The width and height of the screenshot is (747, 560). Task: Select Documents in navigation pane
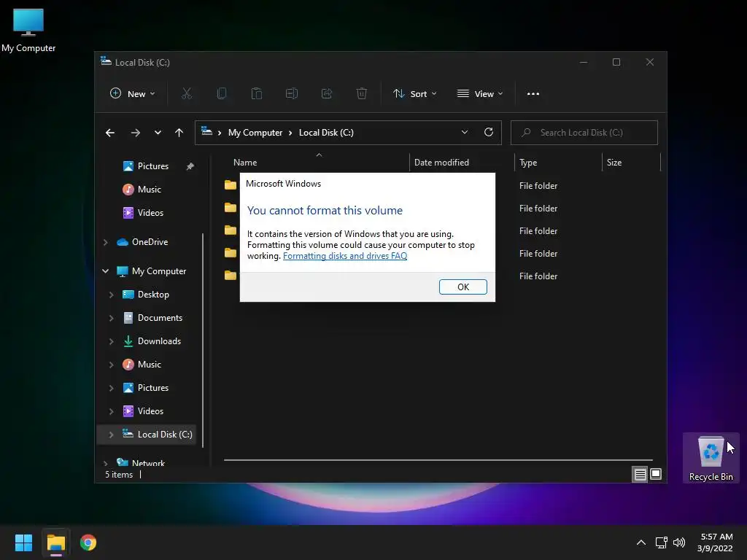(152, 318)
